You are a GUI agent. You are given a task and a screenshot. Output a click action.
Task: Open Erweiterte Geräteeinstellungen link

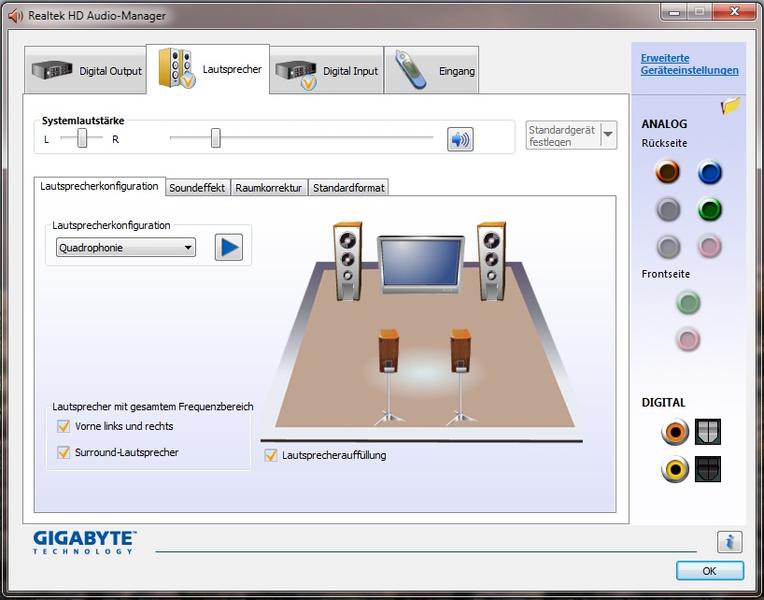click(x=689, y=64)
